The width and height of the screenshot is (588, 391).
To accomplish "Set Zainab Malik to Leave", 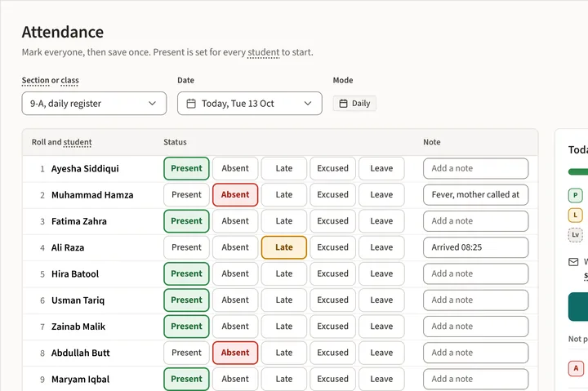I will point(381,327).
